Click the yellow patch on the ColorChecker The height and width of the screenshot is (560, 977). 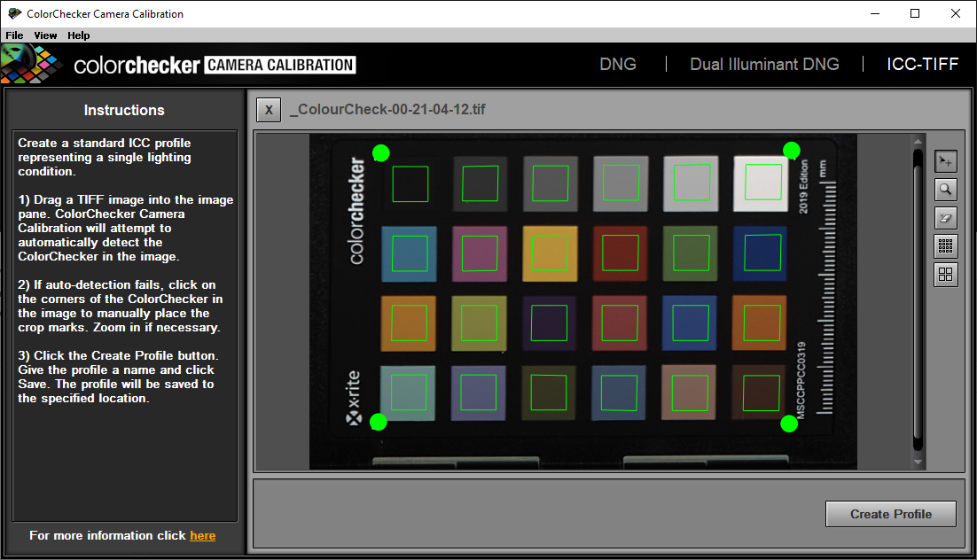tap(550, 253)
